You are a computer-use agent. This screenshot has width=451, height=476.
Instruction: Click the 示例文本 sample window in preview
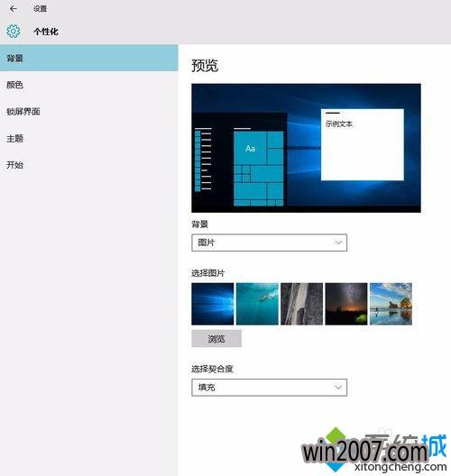[363, 144]
